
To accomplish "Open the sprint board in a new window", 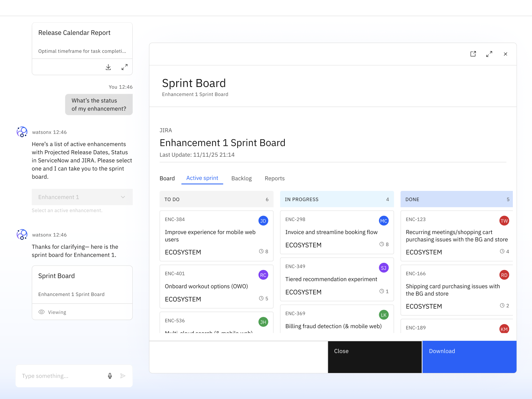I will point(473,54).
